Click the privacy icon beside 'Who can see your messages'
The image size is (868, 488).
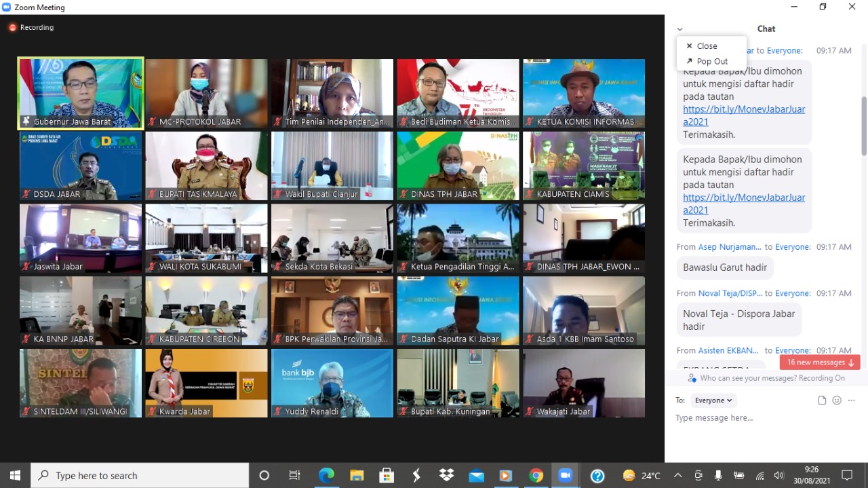pos(692,378)
